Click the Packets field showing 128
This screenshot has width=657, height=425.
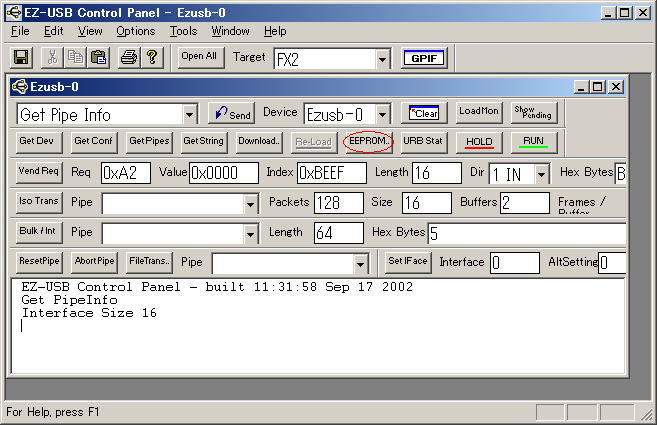coord(339,203)
